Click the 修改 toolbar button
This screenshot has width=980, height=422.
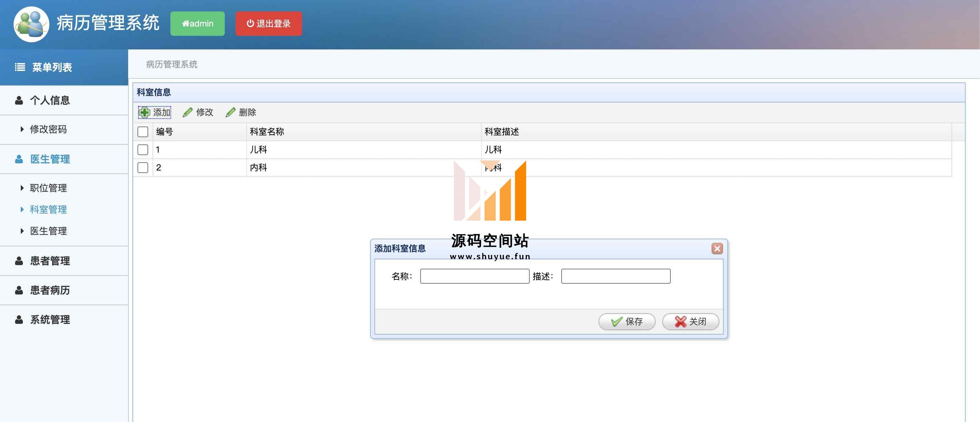click(x=198, y=112)
